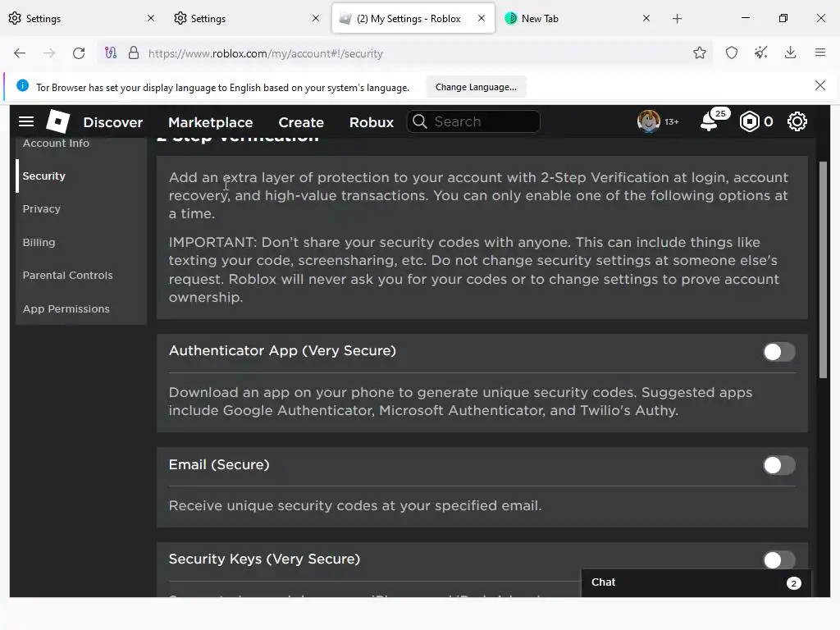This screenshot has width=840, height=630.
Task: Click the site security padlock icon
Action: point(134,53)
